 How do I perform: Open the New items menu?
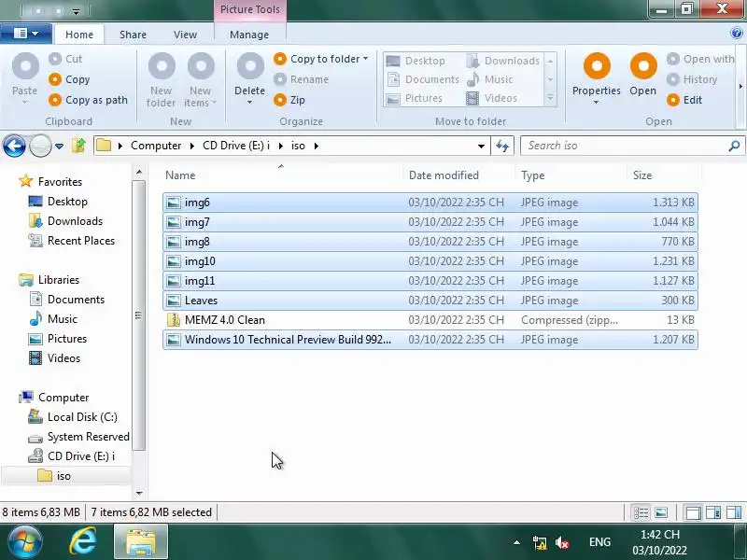[x=201, y=80]
